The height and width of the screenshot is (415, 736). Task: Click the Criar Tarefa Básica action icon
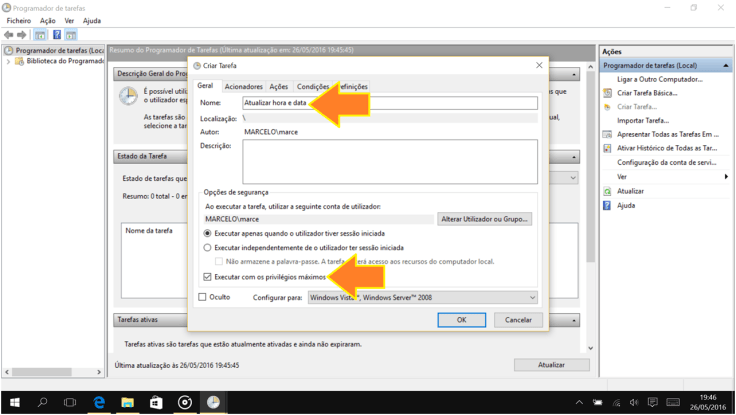[607, 93]
